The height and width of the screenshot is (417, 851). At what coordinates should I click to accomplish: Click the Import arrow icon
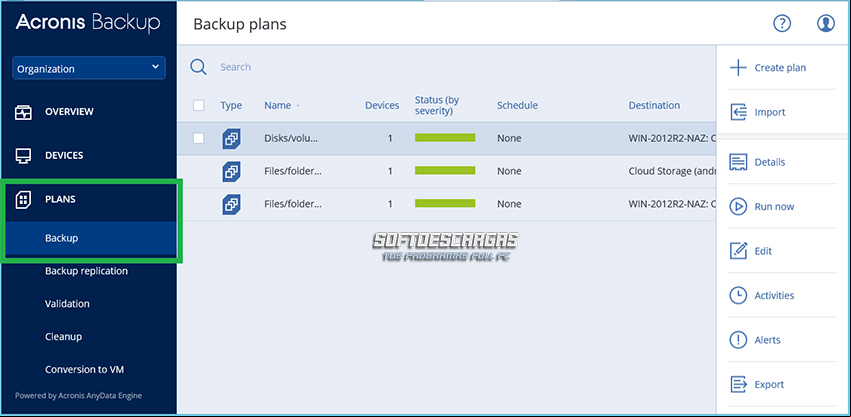(x=738, y=112)
